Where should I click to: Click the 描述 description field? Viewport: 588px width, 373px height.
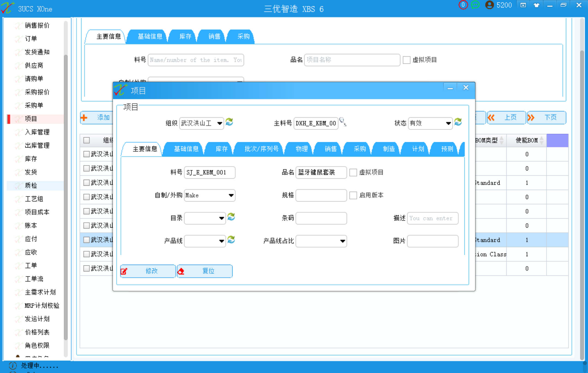point(432,218)
